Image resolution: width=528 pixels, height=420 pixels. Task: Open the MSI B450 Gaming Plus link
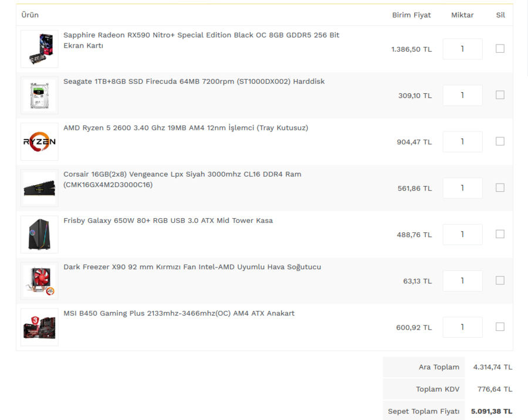pyautogui.click(x=179, y=313)
